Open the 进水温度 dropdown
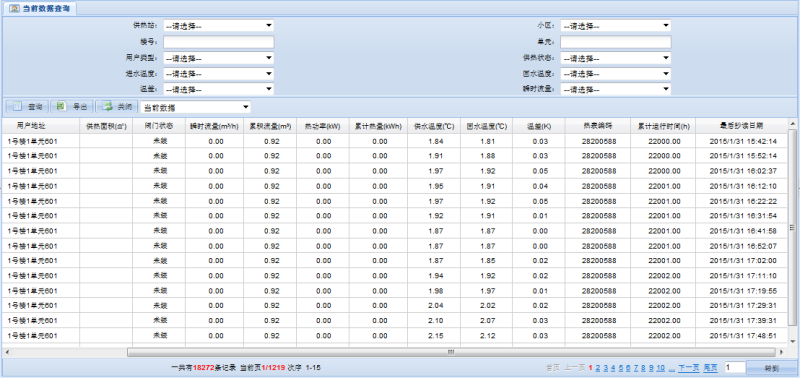 click(x=218, y=73)
